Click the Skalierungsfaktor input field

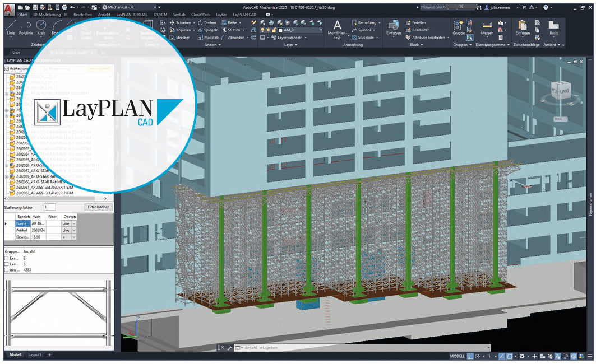49,207
